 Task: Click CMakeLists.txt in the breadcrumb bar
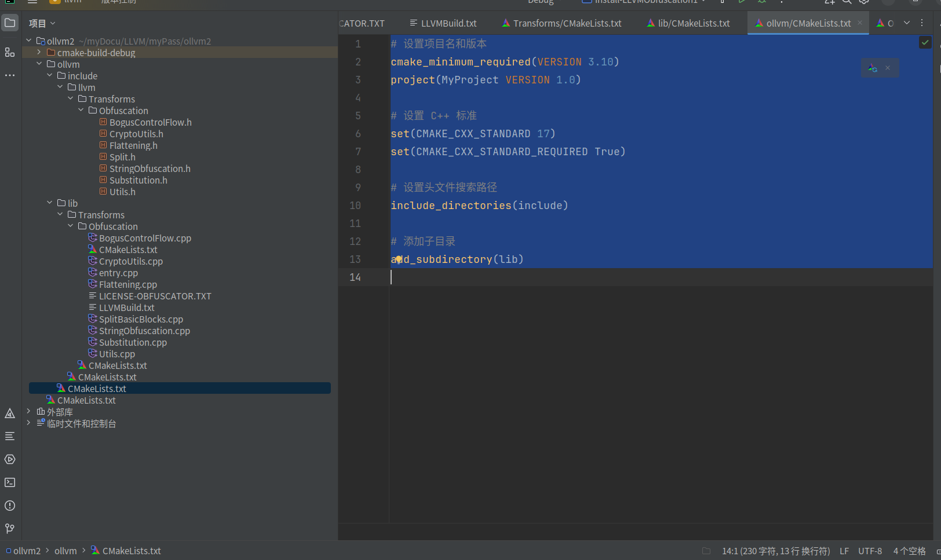[x=126, y=551]
